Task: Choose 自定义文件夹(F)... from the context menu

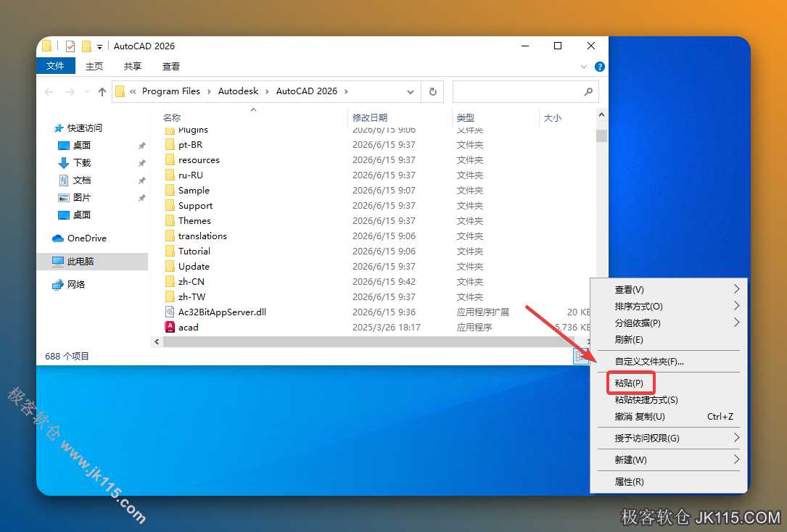Action: (x=669, y=362)
